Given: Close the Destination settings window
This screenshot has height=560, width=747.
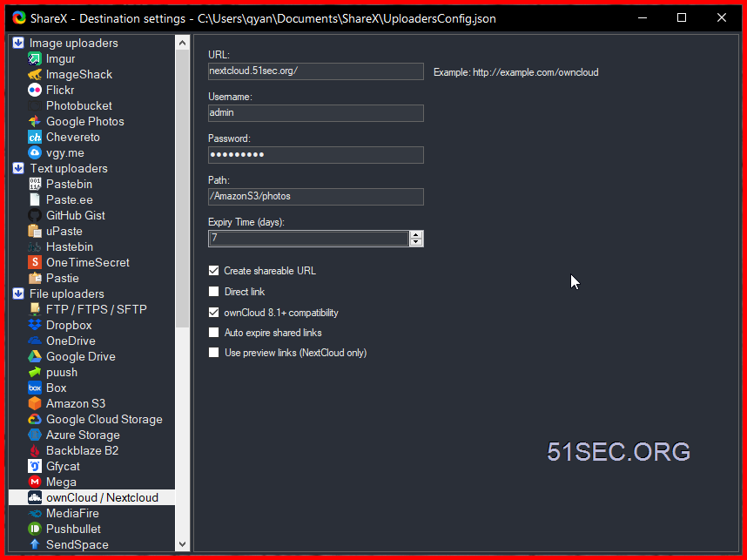Looking at the screenshot, I should [x=722, y=18].
